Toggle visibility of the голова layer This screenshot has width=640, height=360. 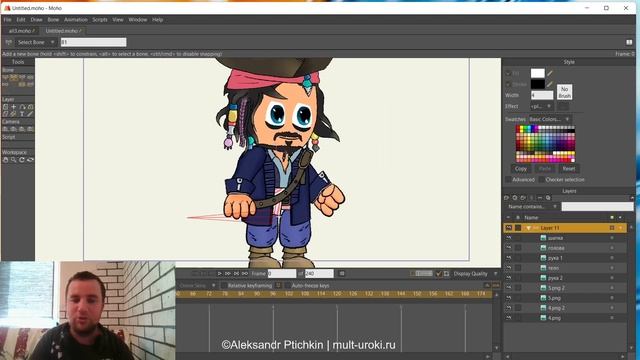(x=509, y=248)
